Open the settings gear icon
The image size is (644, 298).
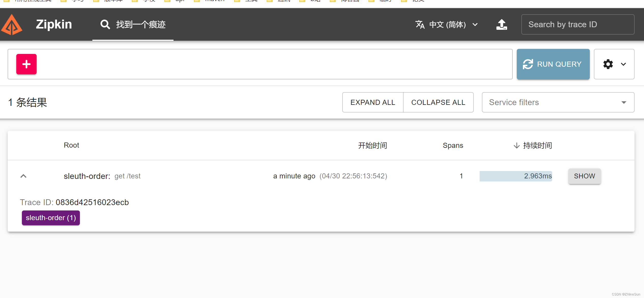point(608,64)
